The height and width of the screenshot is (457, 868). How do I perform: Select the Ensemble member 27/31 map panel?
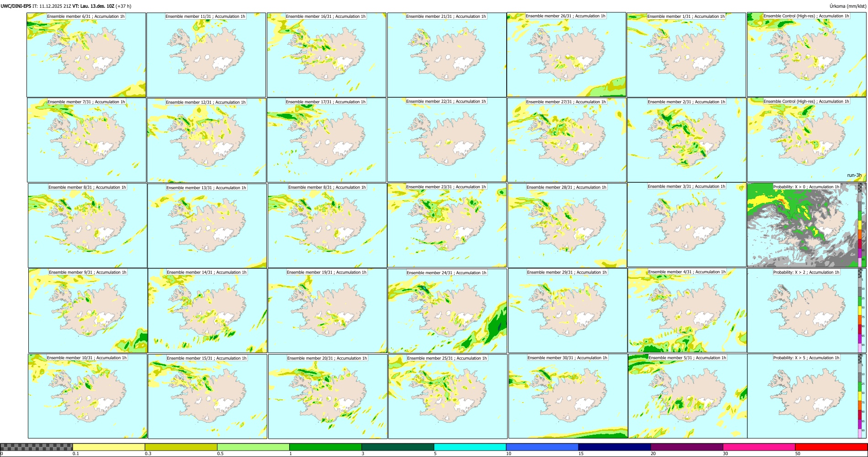(x=567, y=140)
